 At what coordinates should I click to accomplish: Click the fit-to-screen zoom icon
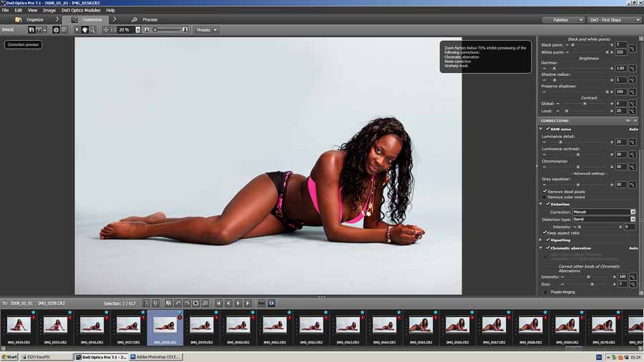pos(107,30)
